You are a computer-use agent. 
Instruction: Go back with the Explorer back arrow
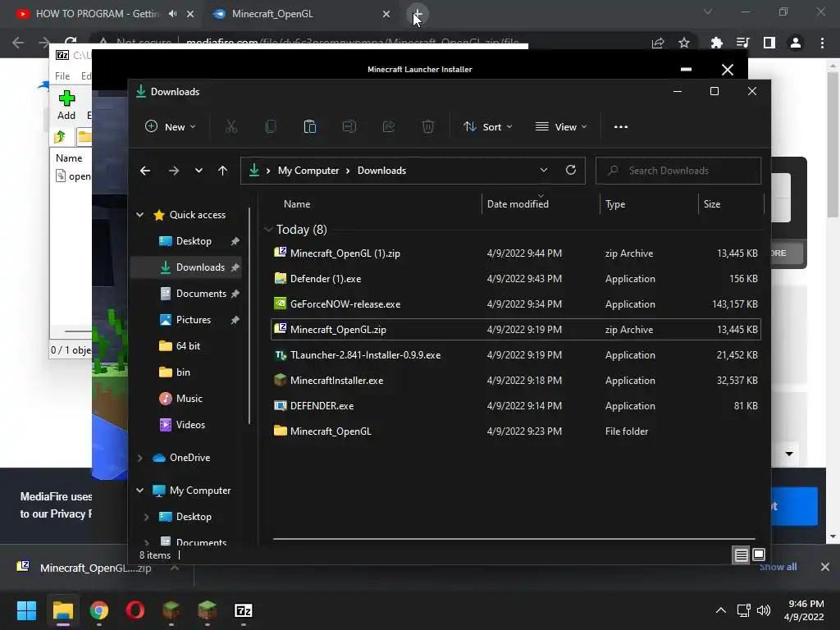click(x=145, y=171)
